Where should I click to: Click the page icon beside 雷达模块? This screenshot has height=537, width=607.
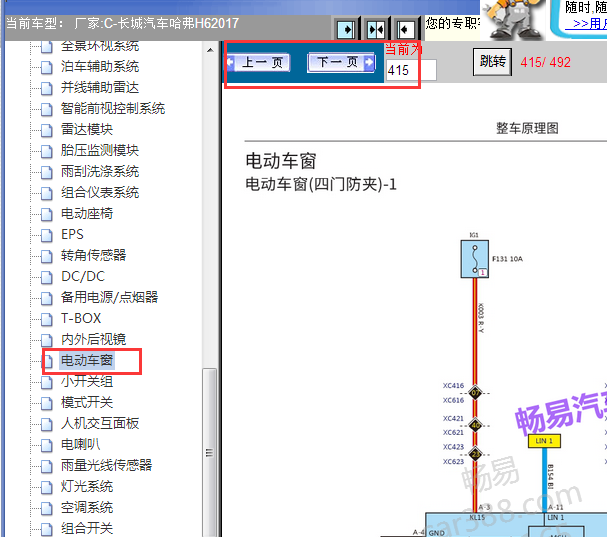click(47, 130)
